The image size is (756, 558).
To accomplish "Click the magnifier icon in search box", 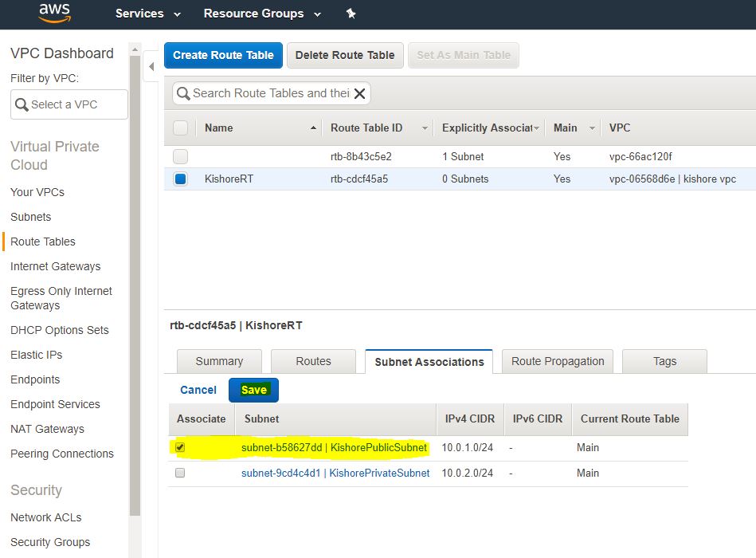I will 183,94.
